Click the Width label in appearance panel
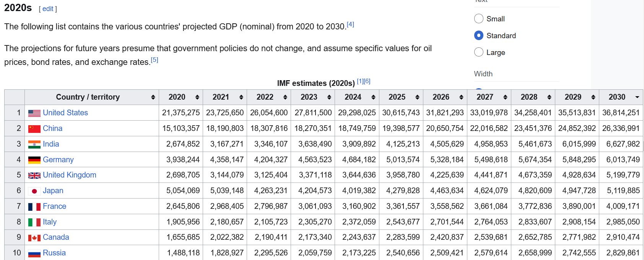The image size is (644, 260). (x=483, y=74)
